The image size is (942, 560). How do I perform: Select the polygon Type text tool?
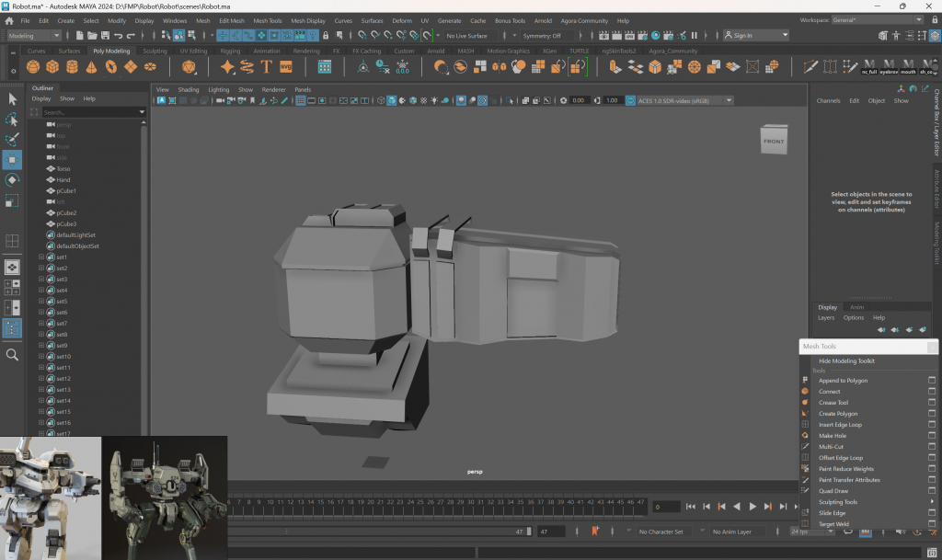pos(267,67)
